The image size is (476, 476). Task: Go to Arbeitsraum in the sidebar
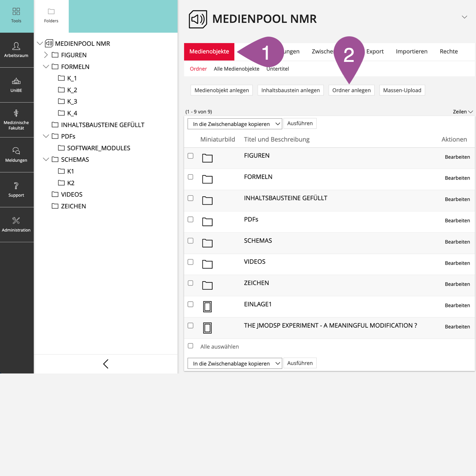point(16,47)
